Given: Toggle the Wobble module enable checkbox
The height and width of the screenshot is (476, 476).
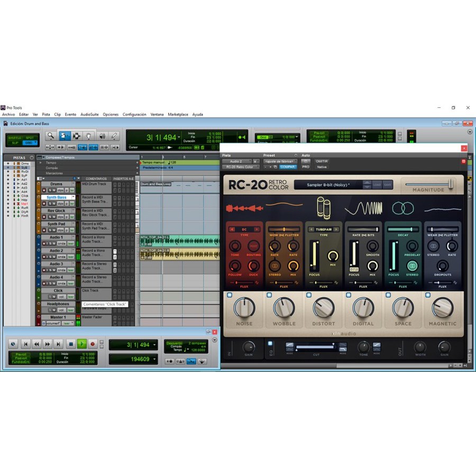Looking at the screenshot, I should point(269,295).
